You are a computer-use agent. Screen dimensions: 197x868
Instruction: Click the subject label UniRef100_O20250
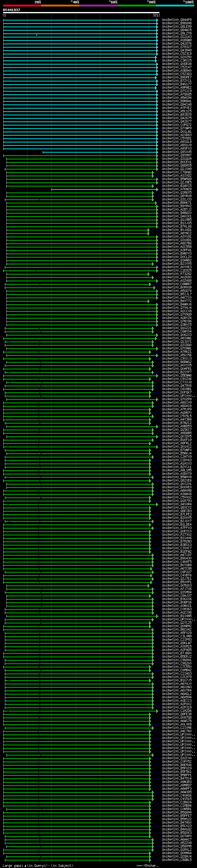pos(177,57)
